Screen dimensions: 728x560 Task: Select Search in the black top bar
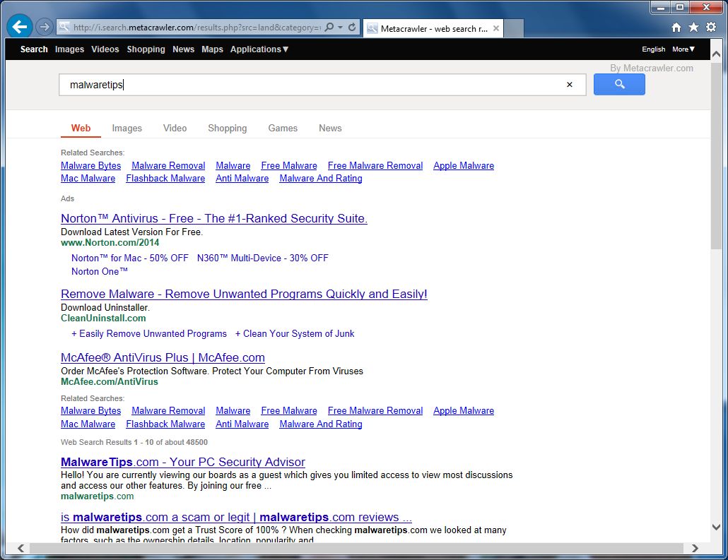(x=34, y=49)
